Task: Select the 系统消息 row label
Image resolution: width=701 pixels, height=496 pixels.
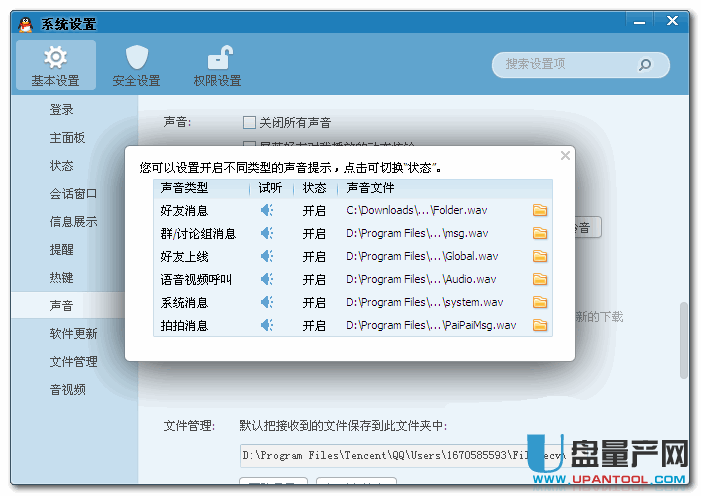Action: [x=184, y=303]
